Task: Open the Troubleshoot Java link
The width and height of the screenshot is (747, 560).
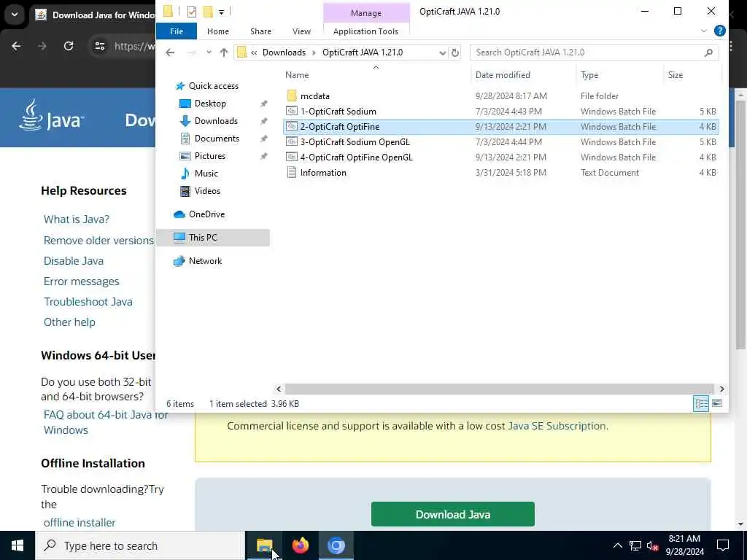Action: tap(88, 301)
